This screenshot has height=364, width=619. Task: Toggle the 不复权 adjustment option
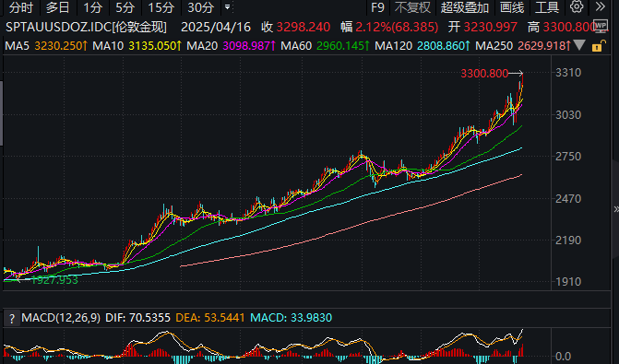[412, 7]
